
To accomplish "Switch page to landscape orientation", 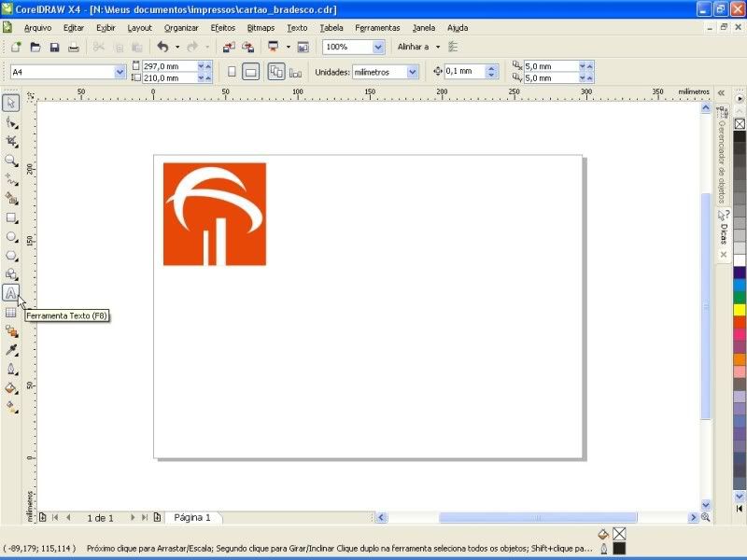I will coord(250,72).
